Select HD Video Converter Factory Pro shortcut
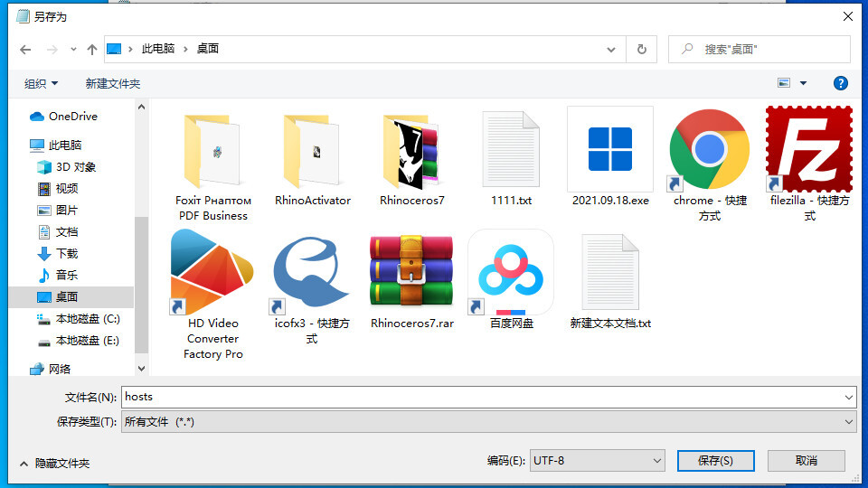Screen dimensions: 868x488 [x=212, y=273]
